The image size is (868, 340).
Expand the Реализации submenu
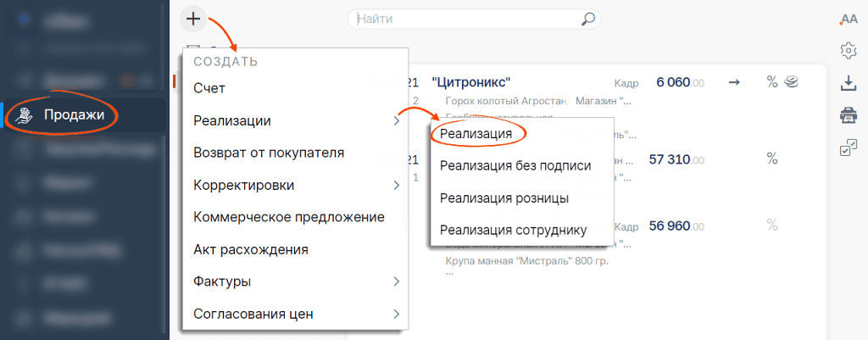point(296,120)
